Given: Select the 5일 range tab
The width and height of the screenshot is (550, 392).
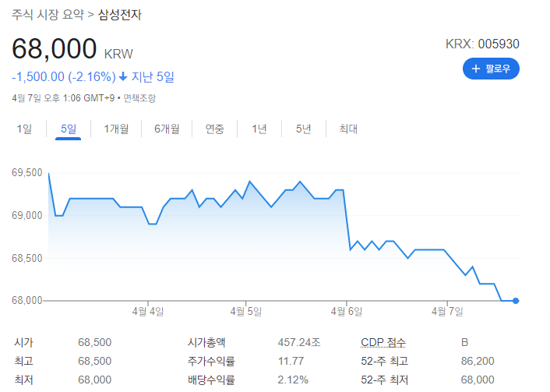Looking at the screenshot, I should click(x=69, y=129).
